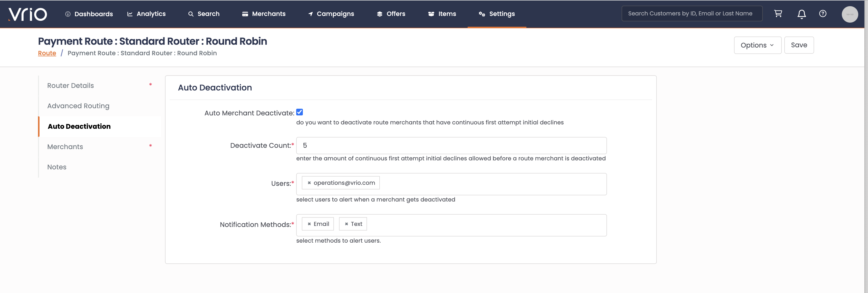Remove the Email notification method
Image resolution: width=868 pixels, height=293 pixels.
(309, 224)
